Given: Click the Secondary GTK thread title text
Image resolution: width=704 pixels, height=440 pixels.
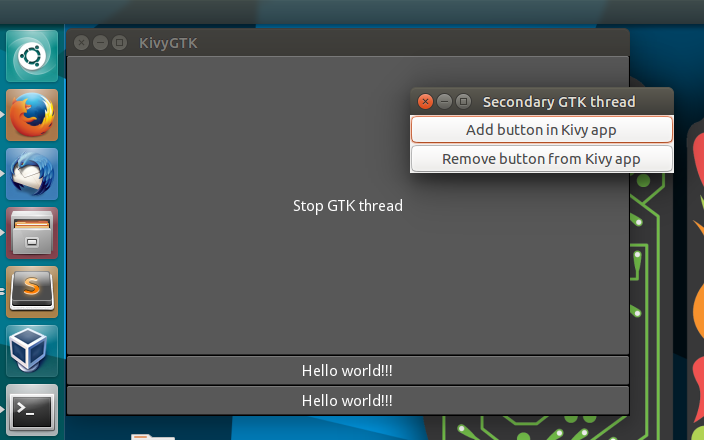Looking at the screenshot, I should pos(559,102).
